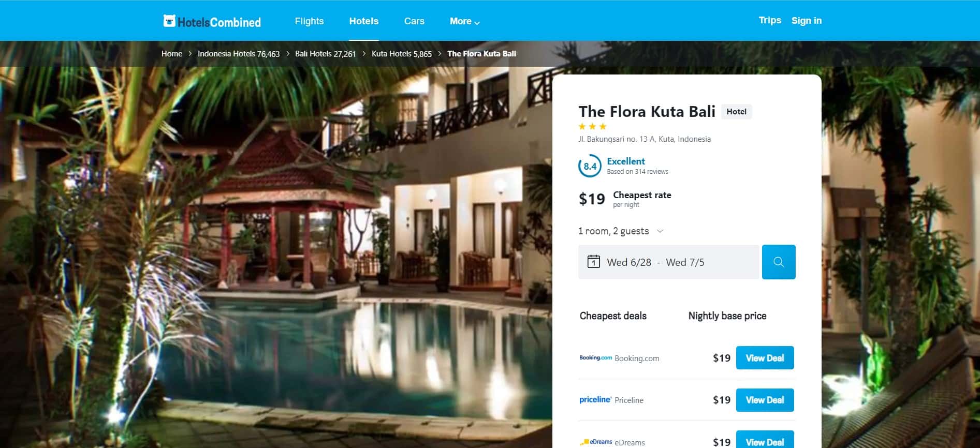Screen dimensions: 980x448
Task: Click the HotelsCombined logo icon
Action: pyautogui.click(x=169, y=21)
